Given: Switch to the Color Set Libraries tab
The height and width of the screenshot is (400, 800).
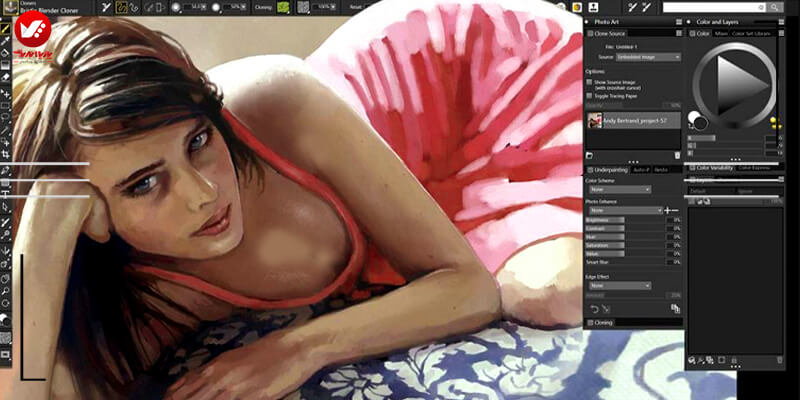Looking at the screenshot, I should pyautogui.click(x=751, y=34).
